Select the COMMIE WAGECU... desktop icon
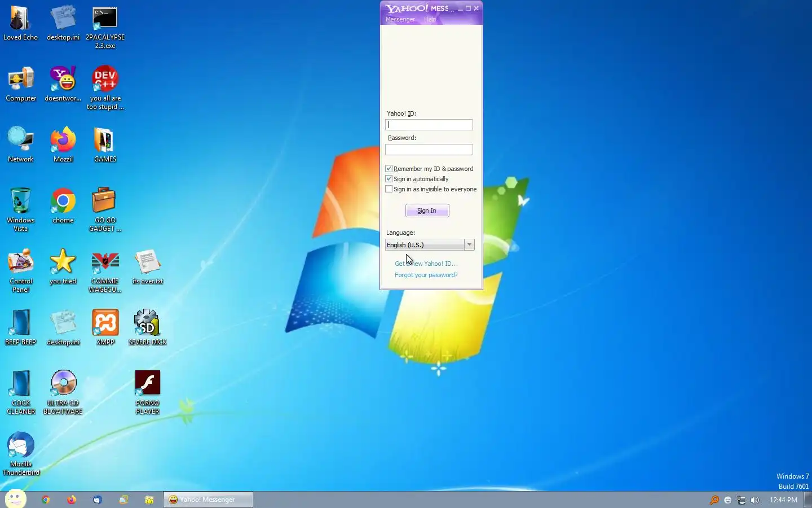The height and width of the screenshot is (508, 812). click(x=105, y=271)
